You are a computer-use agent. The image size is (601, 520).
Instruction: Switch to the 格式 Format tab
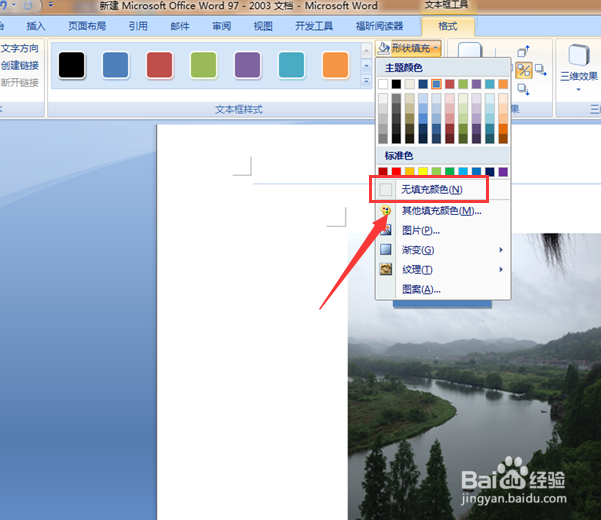tap(448, 26)
